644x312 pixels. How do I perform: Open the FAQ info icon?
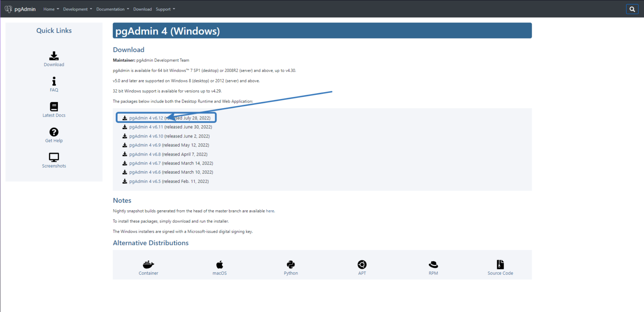coord(54,81)
